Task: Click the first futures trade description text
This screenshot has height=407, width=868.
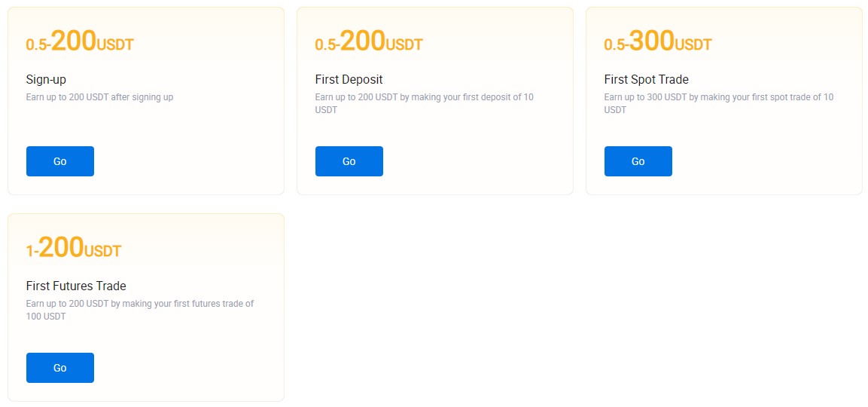Action: click(x=139, y=310)
